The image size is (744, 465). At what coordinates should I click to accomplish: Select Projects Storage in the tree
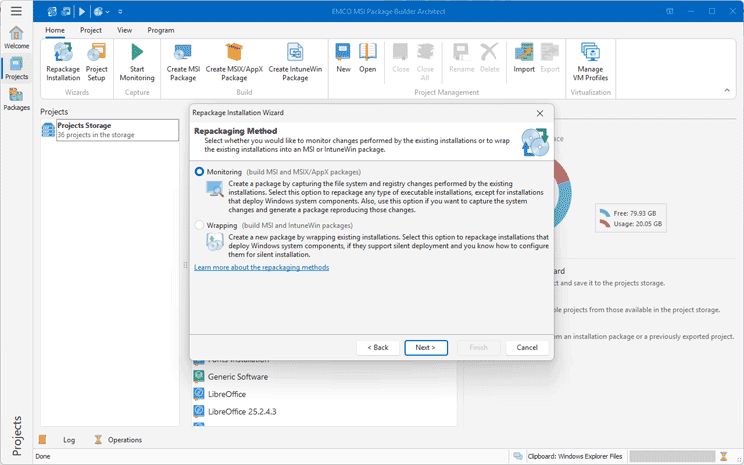[84, 126]
